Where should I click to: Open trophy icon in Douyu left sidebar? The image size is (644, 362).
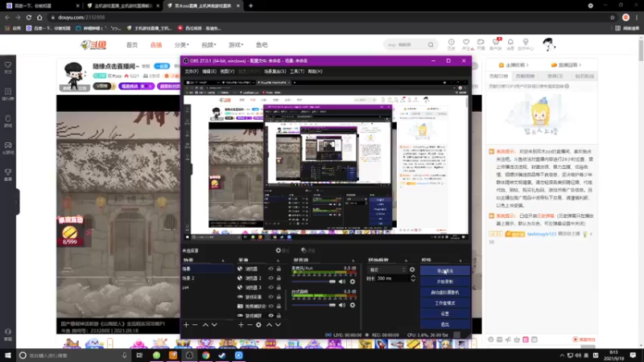coord(8,172)
